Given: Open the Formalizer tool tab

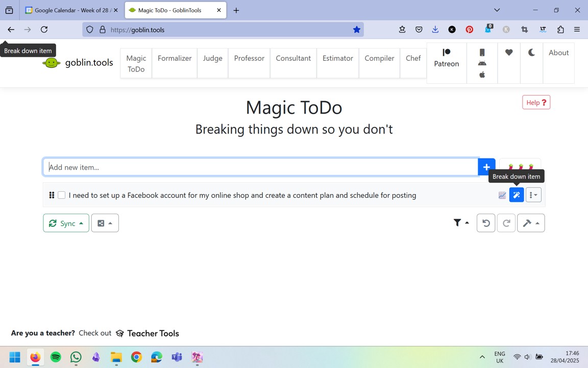Looking at the screenshot, I should coord(175,58).
